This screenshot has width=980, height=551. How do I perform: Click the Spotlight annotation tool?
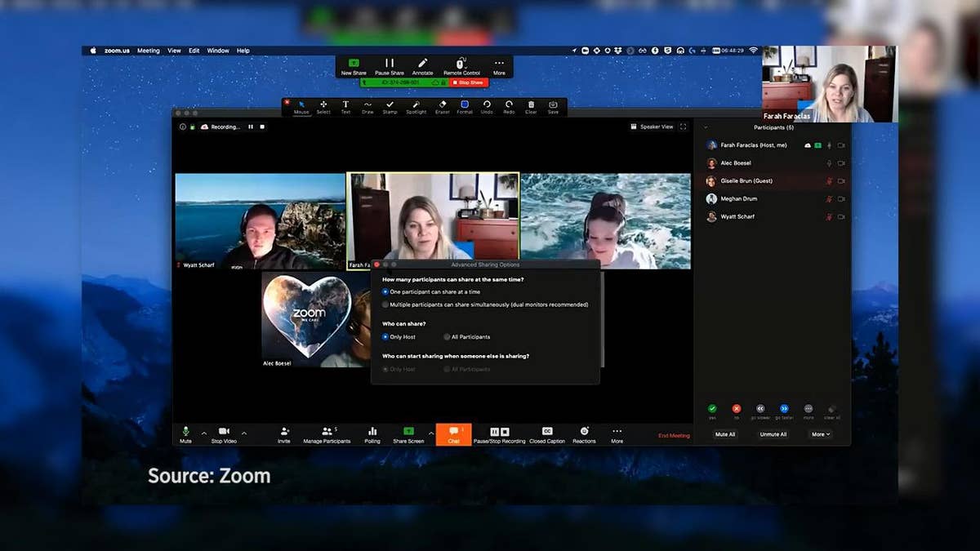click(416, 106)
